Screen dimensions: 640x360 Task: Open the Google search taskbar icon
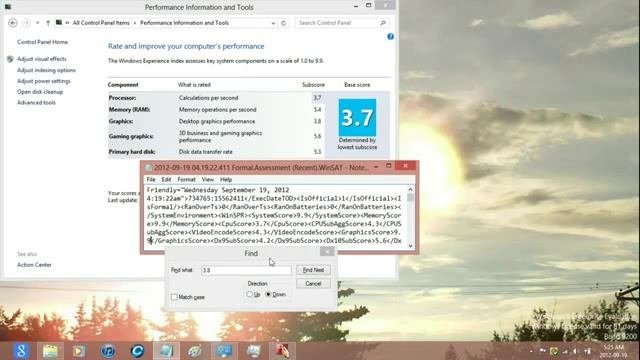pos(21,351)
